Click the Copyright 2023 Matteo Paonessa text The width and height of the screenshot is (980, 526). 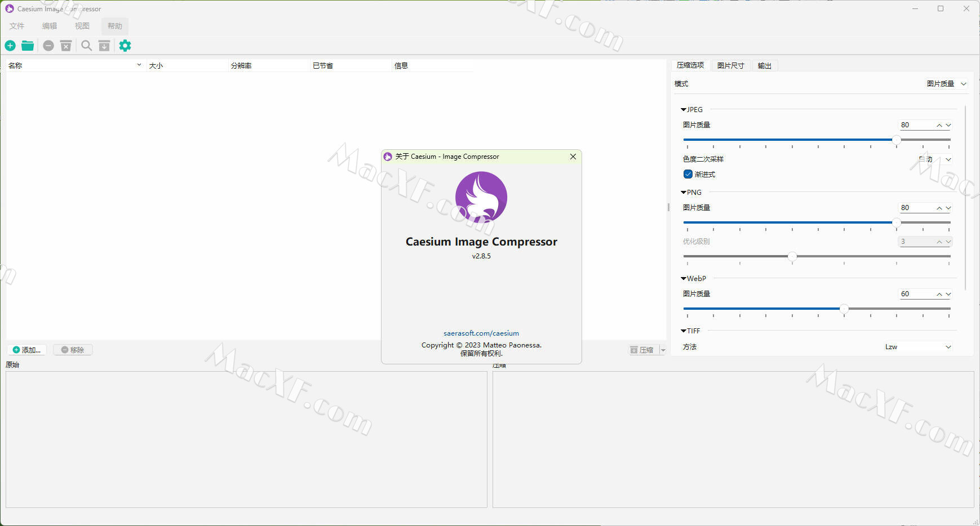481,345
